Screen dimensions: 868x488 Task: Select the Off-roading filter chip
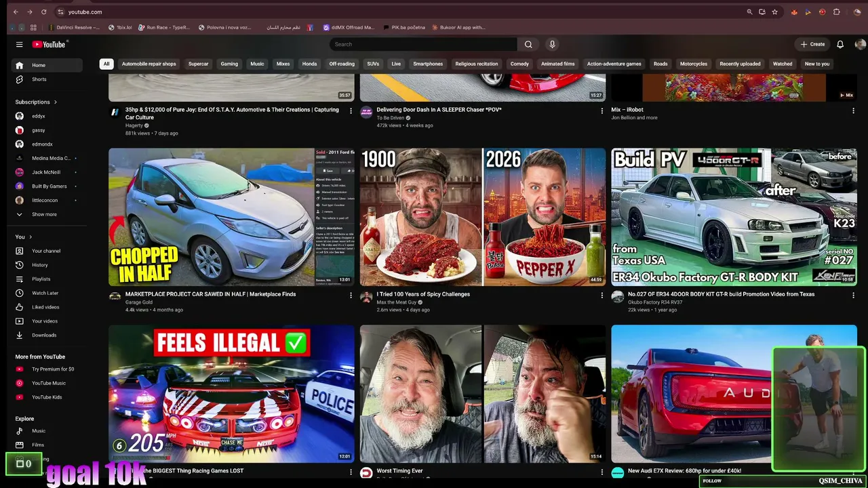point(342,64)
